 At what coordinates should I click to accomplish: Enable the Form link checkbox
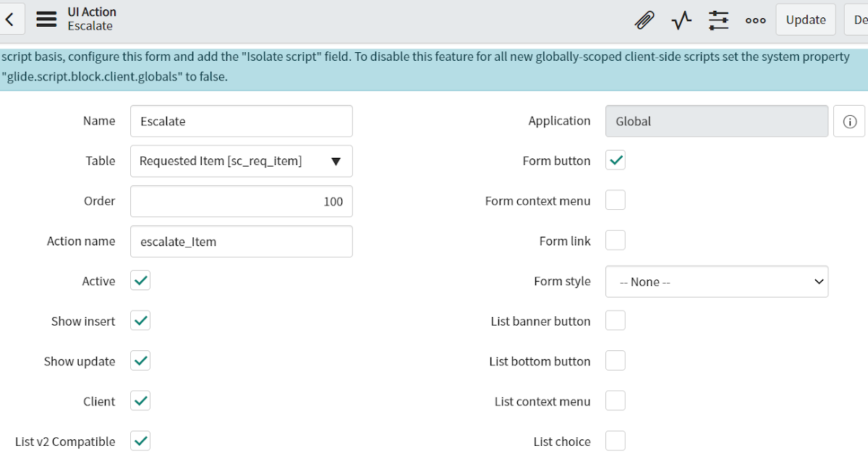point(615,240)
